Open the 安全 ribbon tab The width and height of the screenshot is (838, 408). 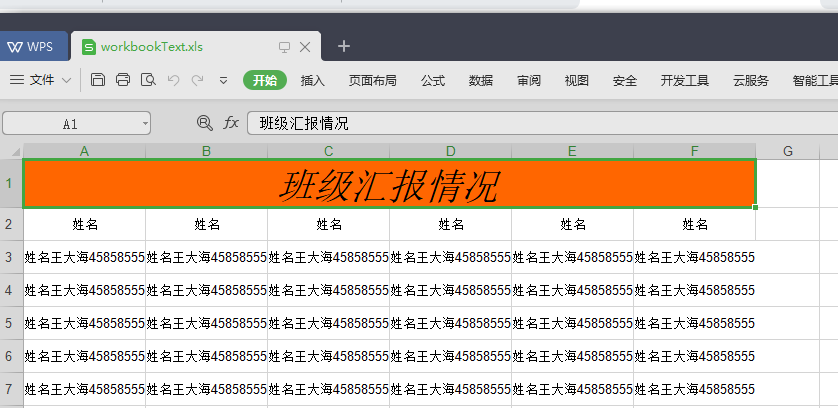625,81
